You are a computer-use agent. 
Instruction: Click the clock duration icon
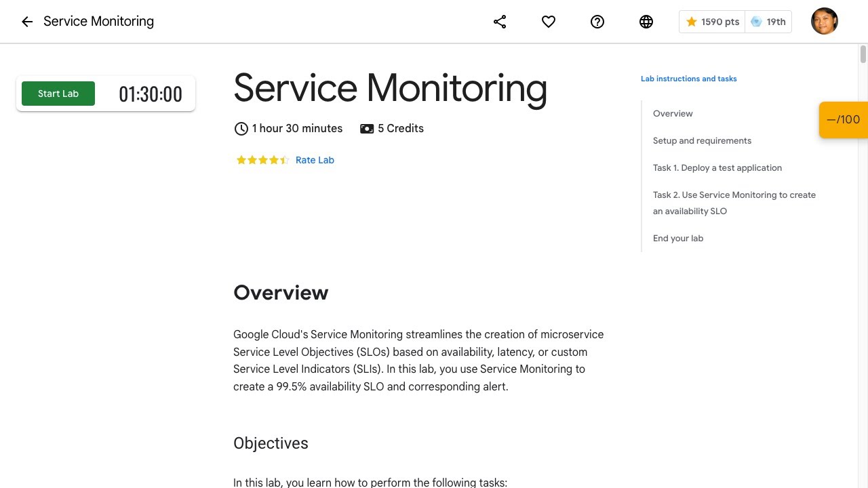tap(241, 129)
